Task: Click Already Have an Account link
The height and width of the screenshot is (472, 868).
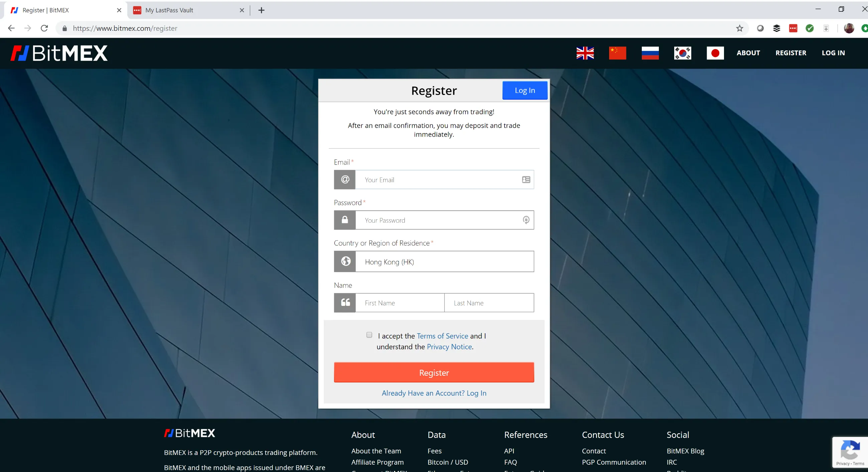Action: coord(434,393)
